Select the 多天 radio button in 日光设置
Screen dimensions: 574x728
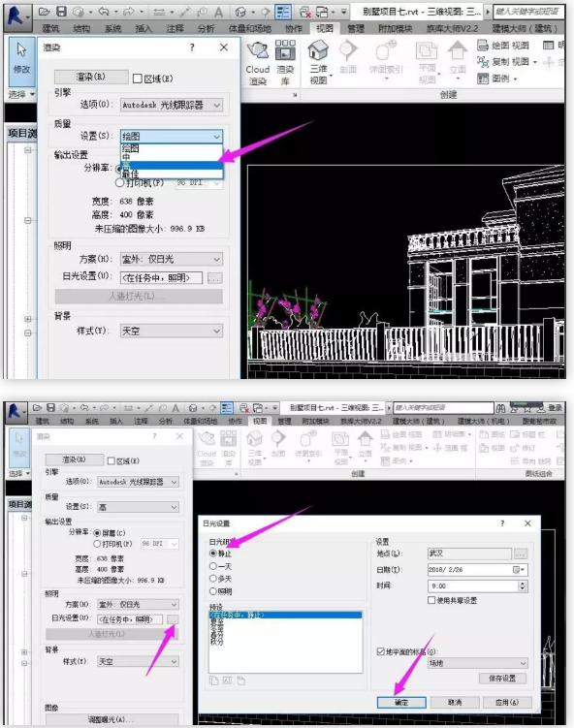(213, 579)
